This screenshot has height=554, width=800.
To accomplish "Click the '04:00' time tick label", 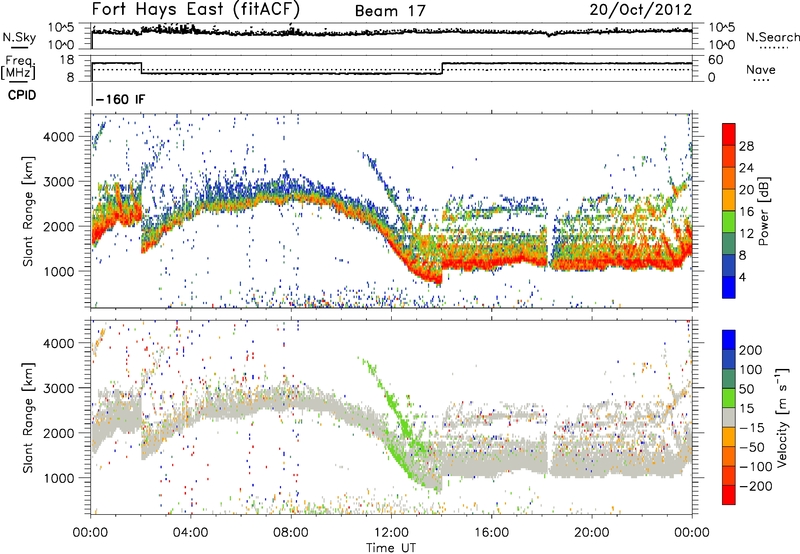I will click(x=190, y=533).
